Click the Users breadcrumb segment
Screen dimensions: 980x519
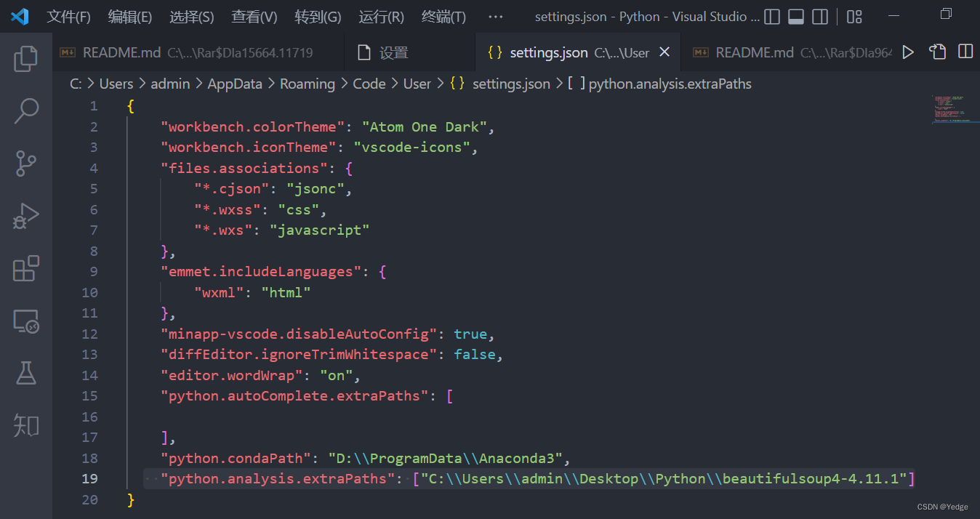tap(116, 84)
